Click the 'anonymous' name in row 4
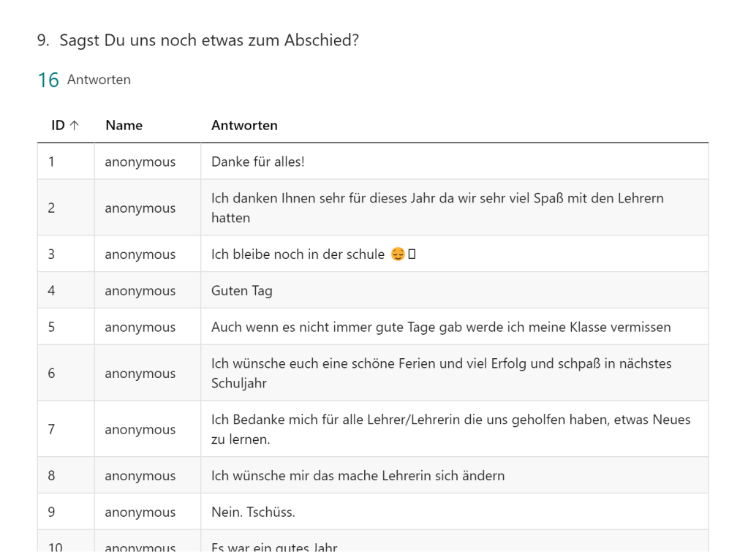Image resolution: width=748 pixels, height=560 pixels. coord(140,291)
